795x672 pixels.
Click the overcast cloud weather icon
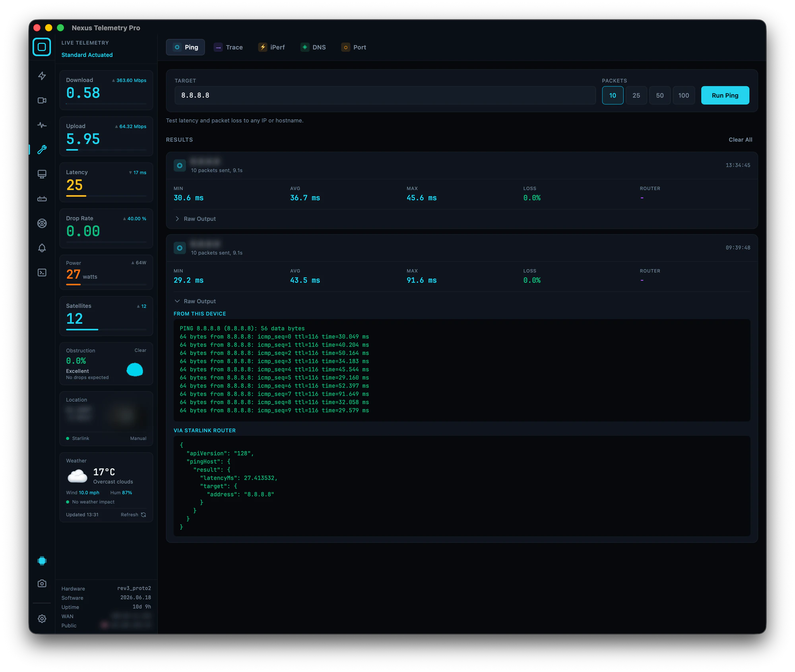tap(78, 476)
